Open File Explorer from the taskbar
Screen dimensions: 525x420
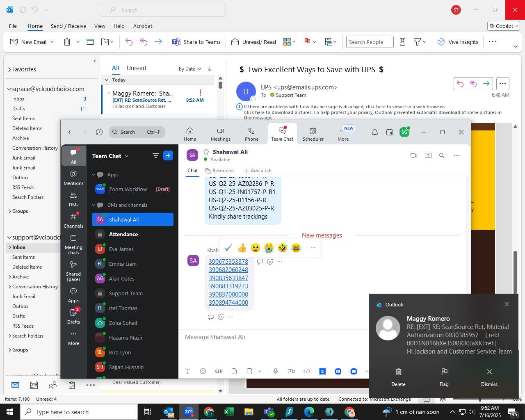pyautogui.click(x=249, y=412)
